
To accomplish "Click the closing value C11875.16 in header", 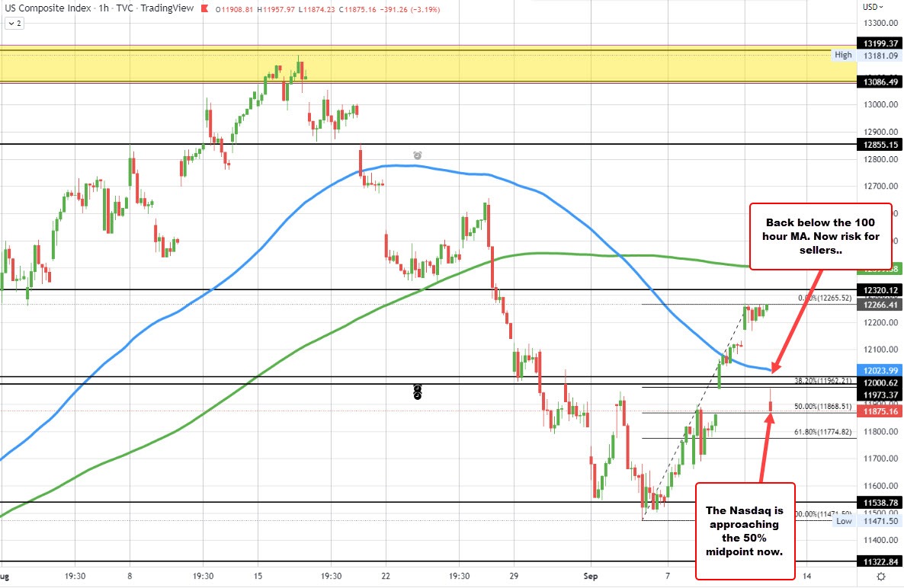I will 357,10.
